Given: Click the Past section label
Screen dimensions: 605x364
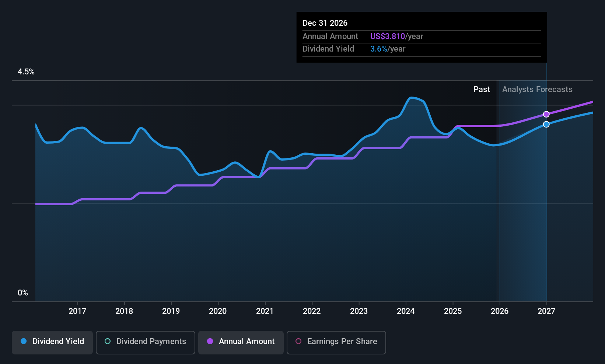Looking at the screenshot, I should pos(482,89).
